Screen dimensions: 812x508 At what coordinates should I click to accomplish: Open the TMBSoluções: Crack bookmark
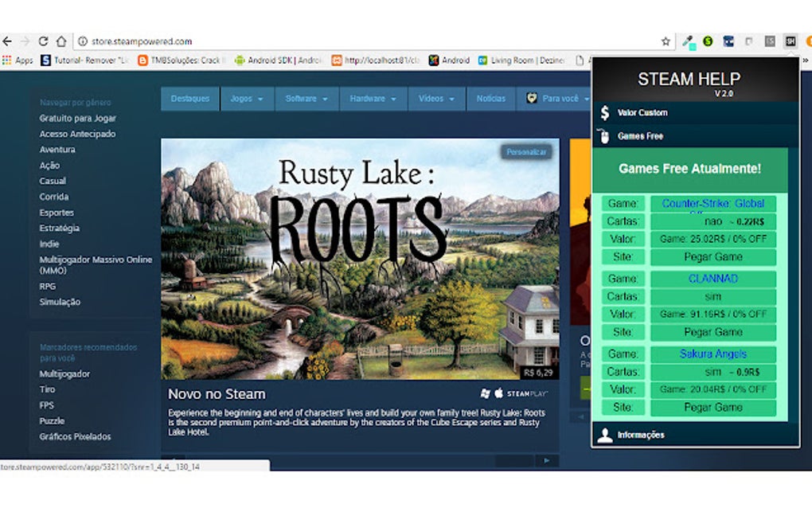coord(182,60)
